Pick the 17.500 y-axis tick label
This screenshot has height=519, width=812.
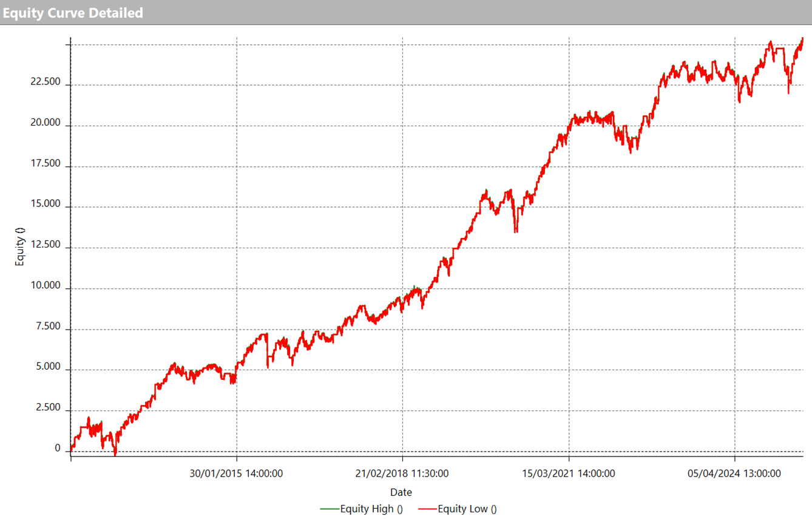pyautogui.click(x=46, y=164)
